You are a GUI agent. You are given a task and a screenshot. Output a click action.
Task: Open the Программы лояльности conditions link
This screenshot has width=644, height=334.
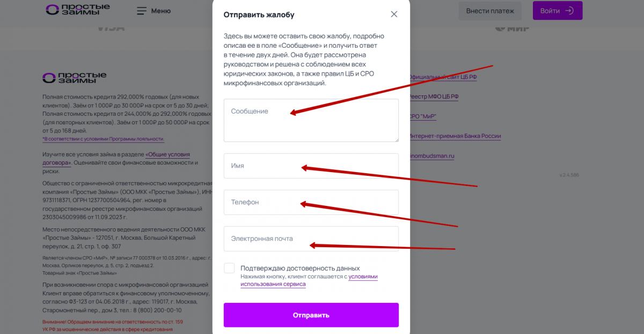[x=104, y=139]
